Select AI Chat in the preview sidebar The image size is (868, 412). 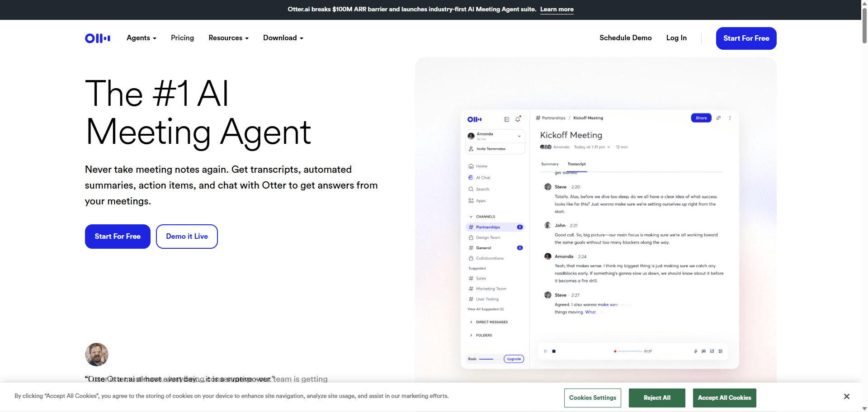[480, 178]
